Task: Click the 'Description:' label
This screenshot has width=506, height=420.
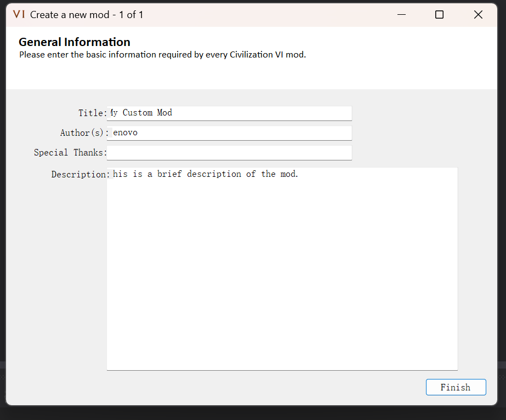Action: coord(81,174)
